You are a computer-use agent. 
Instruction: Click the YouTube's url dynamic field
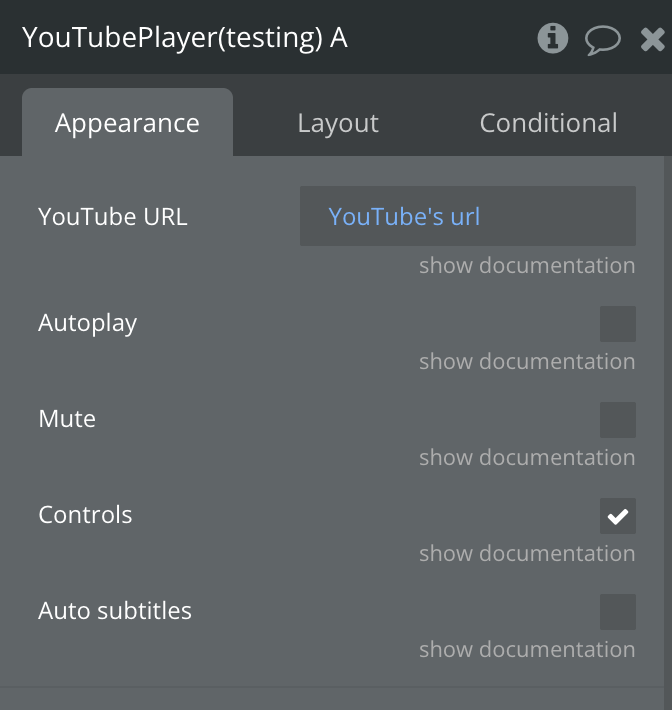(467, 216)
